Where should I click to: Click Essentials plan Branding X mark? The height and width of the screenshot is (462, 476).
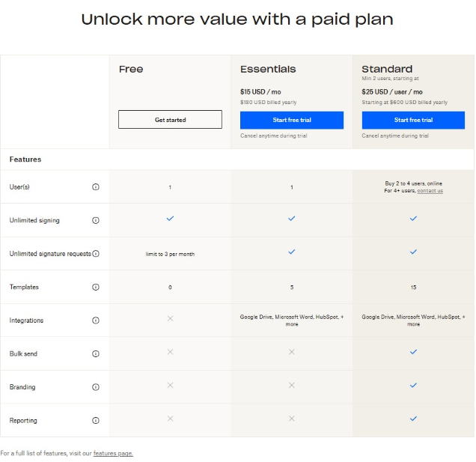pyautogui.click(x=292, y=386)
